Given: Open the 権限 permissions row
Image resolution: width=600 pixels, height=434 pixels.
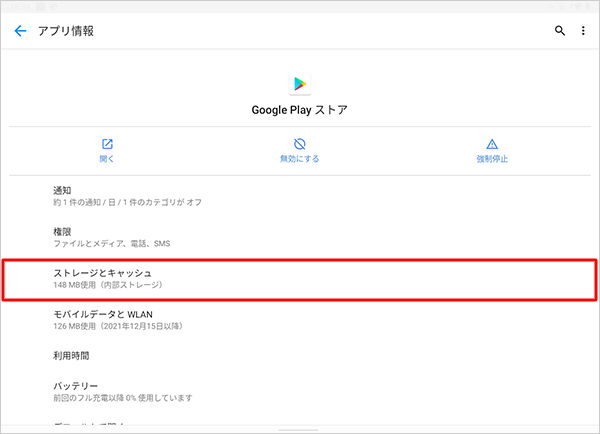Looking at the screenshot, I should (300, 237).
